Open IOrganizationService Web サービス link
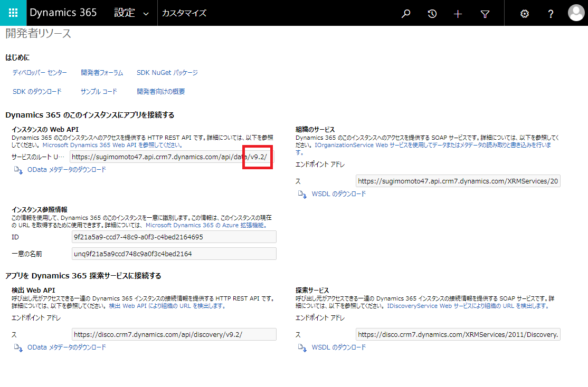This screenshot has width=588, height=387. click(x=432, y=145)
